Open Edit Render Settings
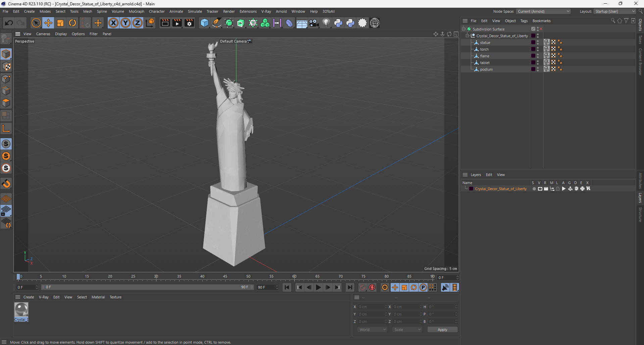644x345 pixels. [x=189, y=23]
